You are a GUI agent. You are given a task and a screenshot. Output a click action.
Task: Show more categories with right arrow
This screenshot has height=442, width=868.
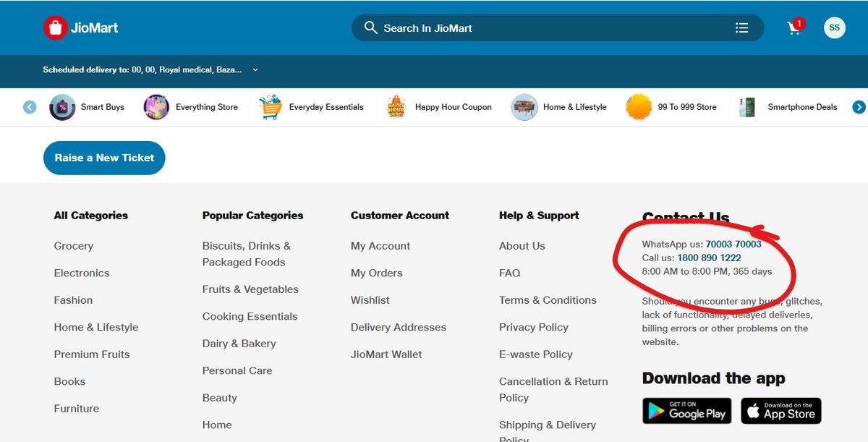tap(859, 107)
